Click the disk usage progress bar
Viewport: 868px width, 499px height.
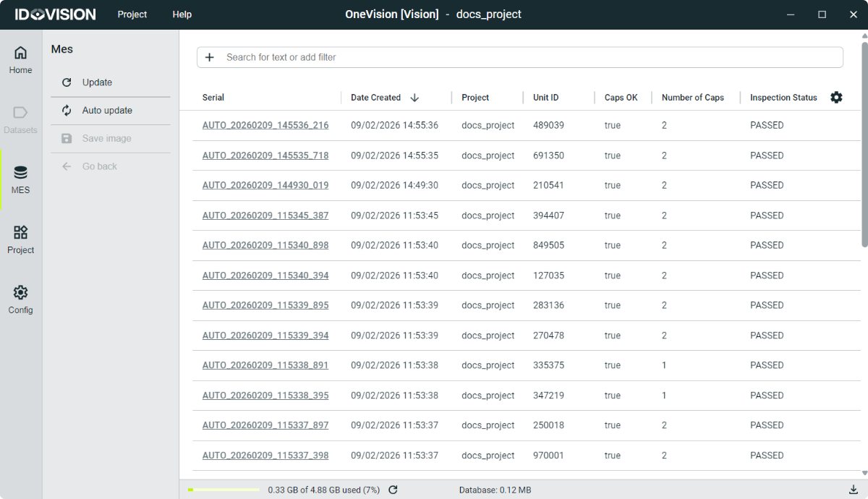click(x=224, y=490)
